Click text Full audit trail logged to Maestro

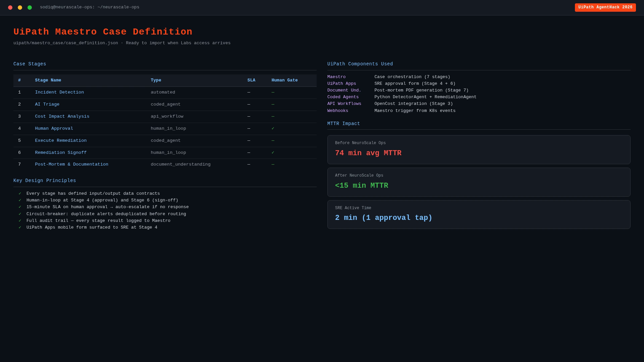98,221
